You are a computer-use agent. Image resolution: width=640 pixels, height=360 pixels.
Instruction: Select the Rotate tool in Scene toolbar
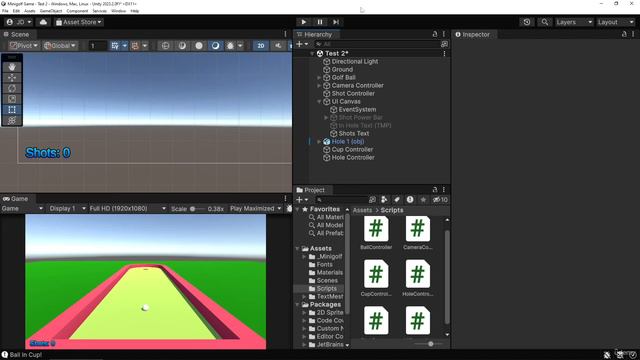(x=12, y=88)
